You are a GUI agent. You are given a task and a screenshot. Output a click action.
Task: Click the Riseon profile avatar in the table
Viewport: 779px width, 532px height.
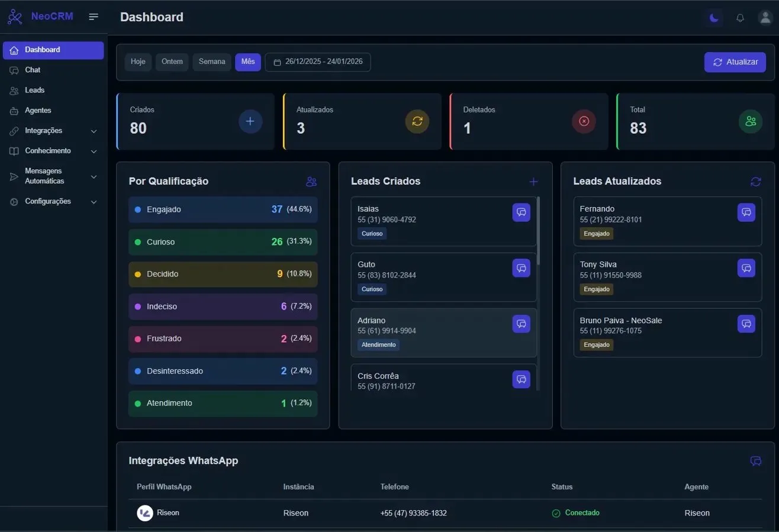click(x=144, y=513)
